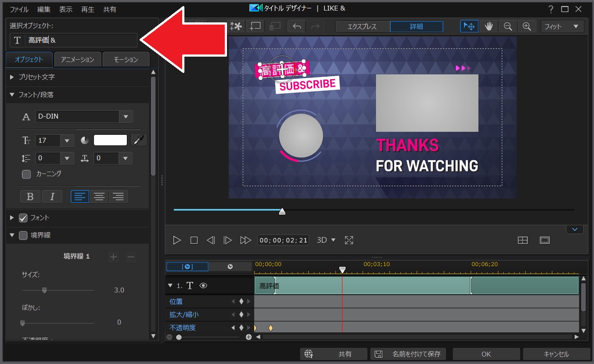Image resolution: width=594 pixels, height=364 pixels.
Task: Enable the 境界線 checkbox
Action: click(x=23, y=235)
